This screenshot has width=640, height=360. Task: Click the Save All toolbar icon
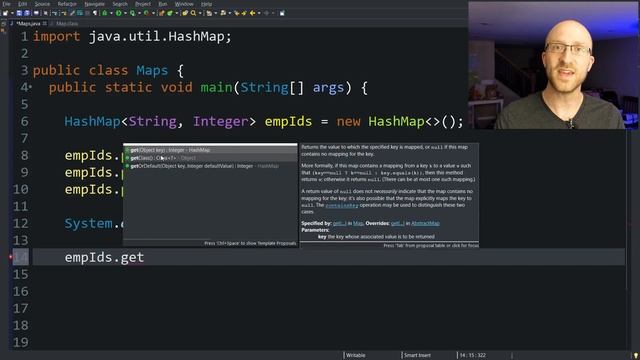[x=27, y=13]
